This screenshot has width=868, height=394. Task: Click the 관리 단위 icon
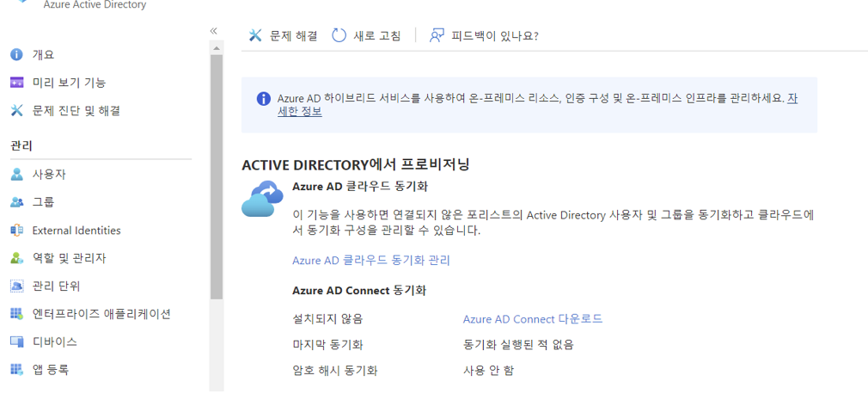[17, 286]
